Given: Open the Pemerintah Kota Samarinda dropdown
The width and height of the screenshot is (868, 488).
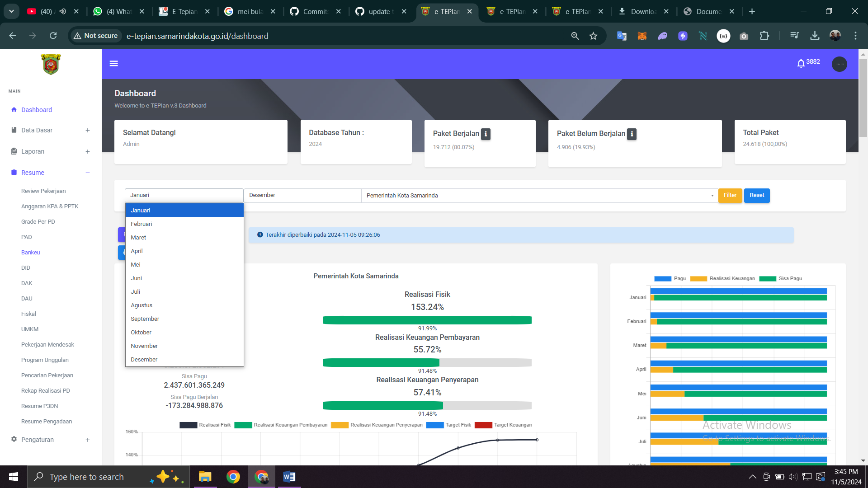Looking at the screenshot, I should 539,196.
